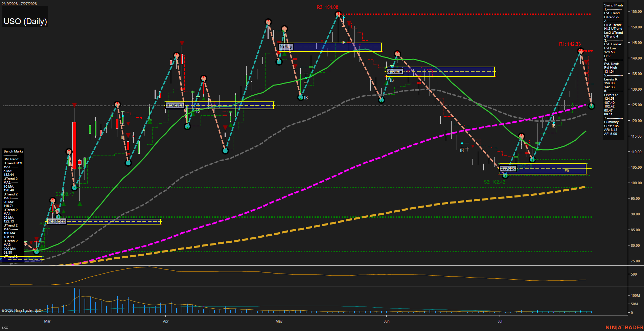This screenshot has width=644, height=331.
Task: Click the June pivot high marker near 141
Action: click(x=397, y=53)
